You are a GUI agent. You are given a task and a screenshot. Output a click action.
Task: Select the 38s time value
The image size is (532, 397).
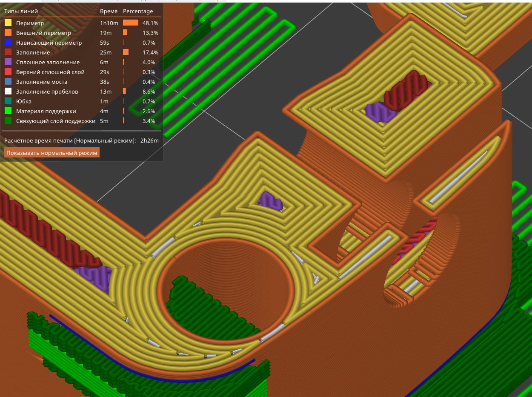[105, 82]
